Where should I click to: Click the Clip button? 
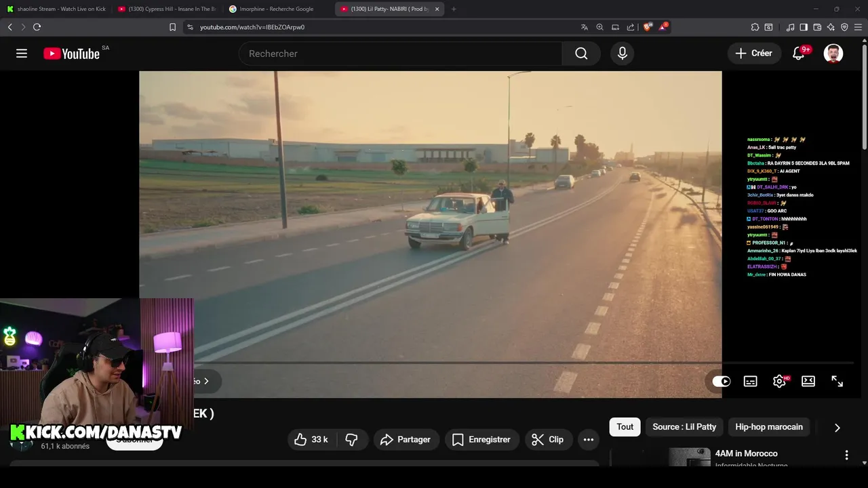pos(548,440)
